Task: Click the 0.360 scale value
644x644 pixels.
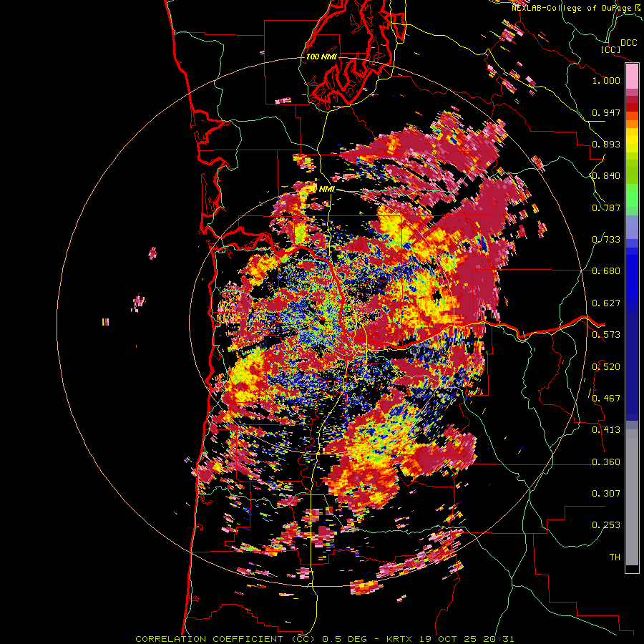Action: click(x=606, y=462)
